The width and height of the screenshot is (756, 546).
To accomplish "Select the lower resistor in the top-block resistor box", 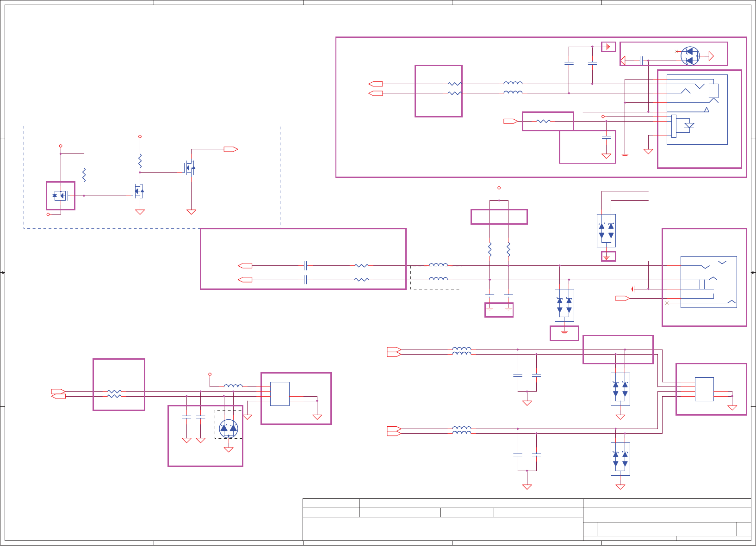I will pyautogui.click(x=455, y=93).
